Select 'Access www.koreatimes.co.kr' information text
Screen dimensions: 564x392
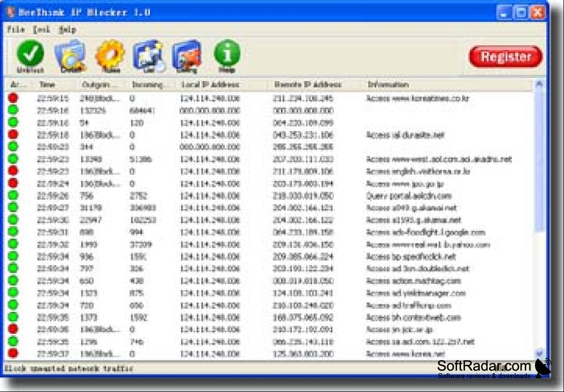tap(418, 98)
